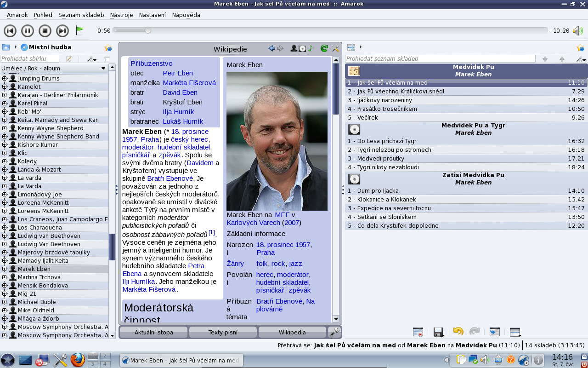588x368 pixels.
Task: Open the save playlist dropdown
Action: [x=439, y=332]
